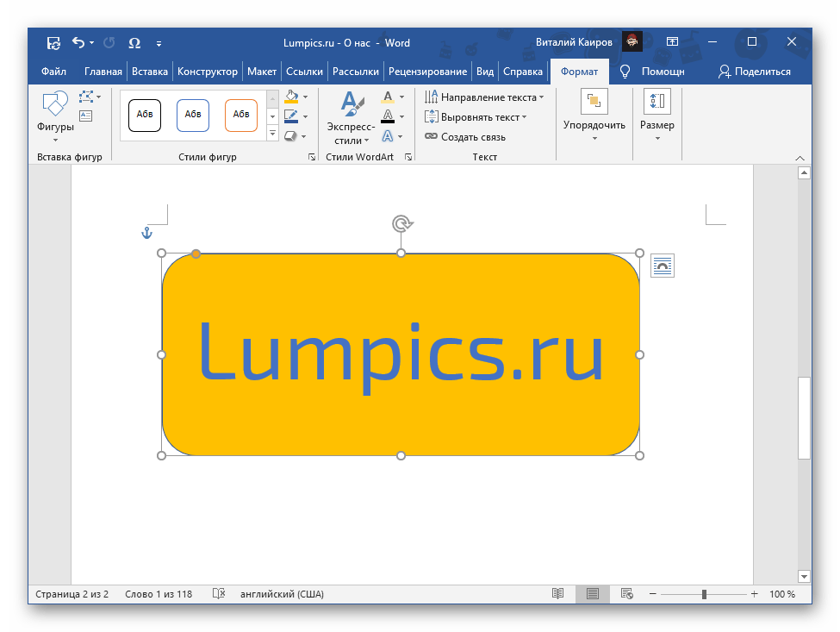Switch to Print Layout view

point(593,593)
